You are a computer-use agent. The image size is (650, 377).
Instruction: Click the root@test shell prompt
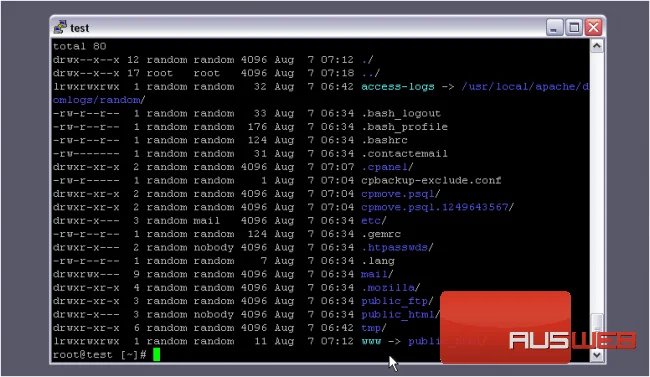click(x=99, y=355)
